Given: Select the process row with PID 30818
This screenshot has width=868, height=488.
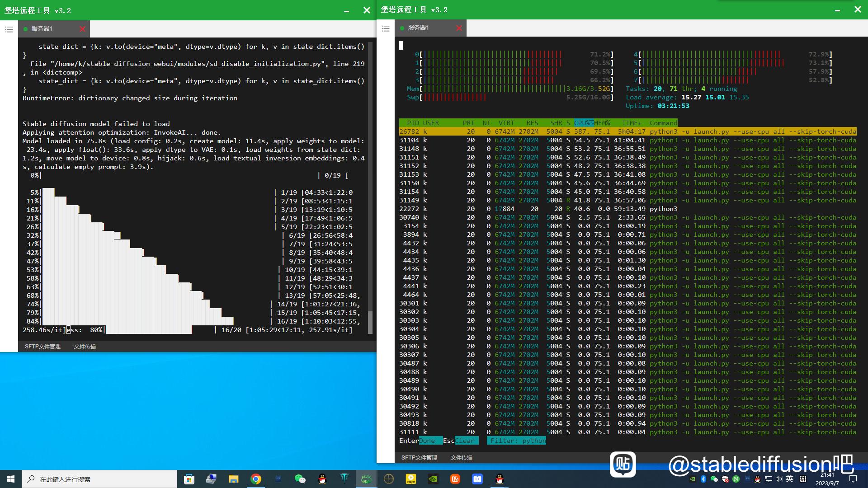Looking at the screenshot, I should 627,423.
